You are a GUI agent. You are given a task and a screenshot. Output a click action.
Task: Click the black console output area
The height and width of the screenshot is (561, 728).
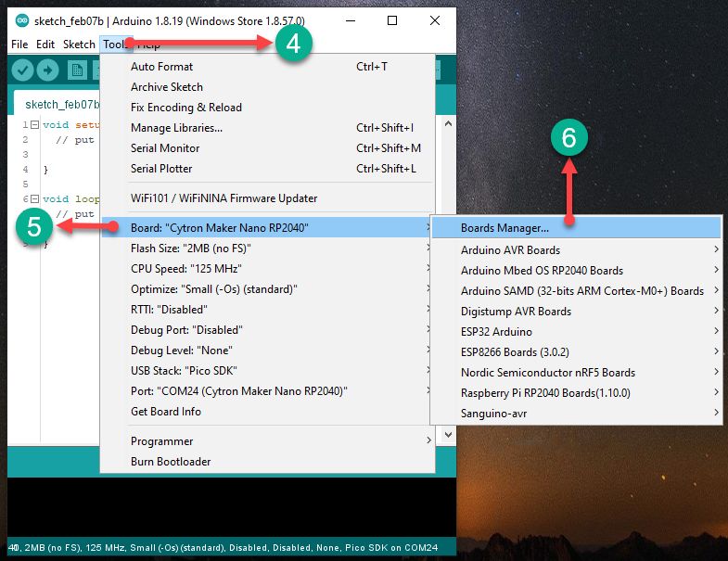[x=231, y=508]
